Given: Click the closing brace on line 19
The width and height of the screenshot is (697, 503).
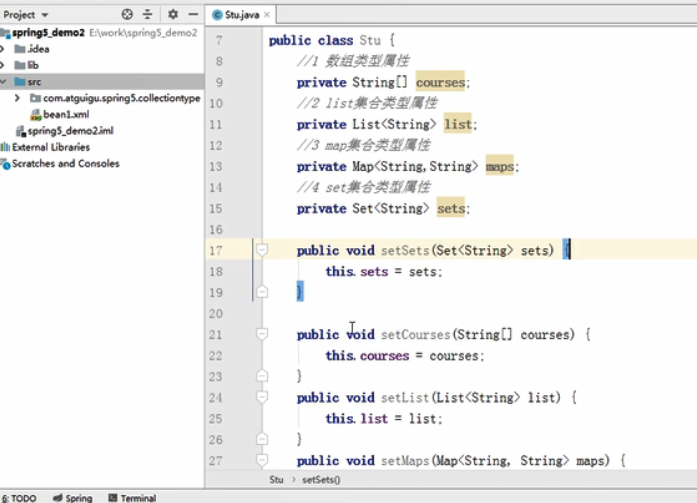Looking at the screenshot, I should pyautogui.click(x=300, y=292).
